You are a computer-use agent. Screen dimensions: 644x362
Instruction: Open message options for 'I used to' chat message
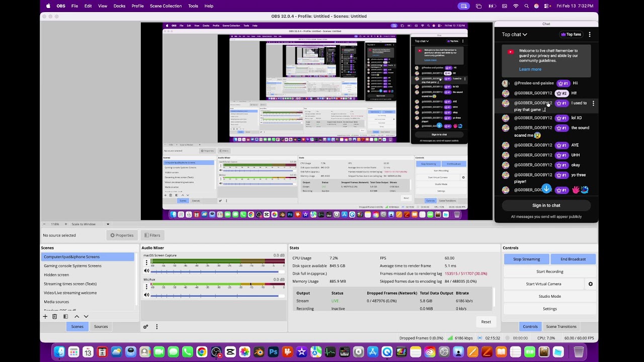(593, 103)
